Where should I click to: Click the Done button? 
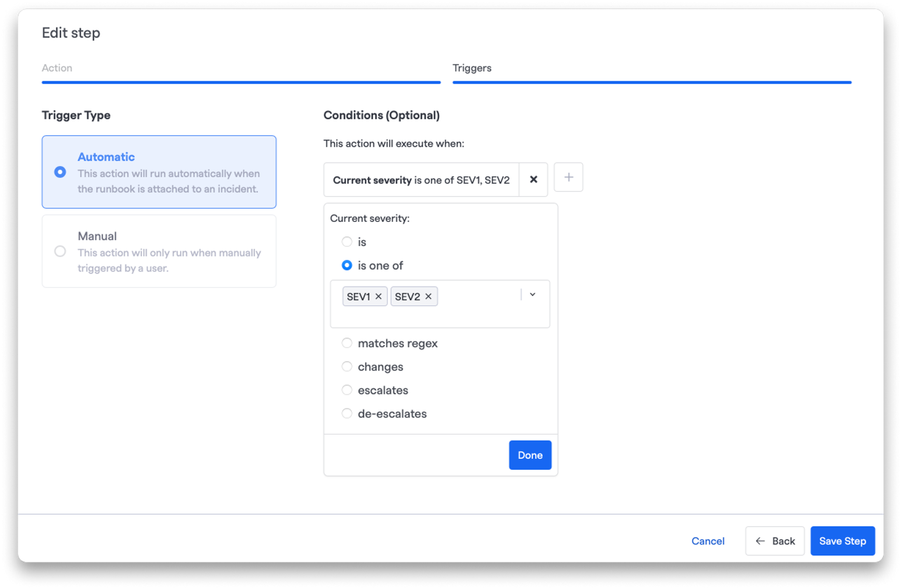[530, 455]
